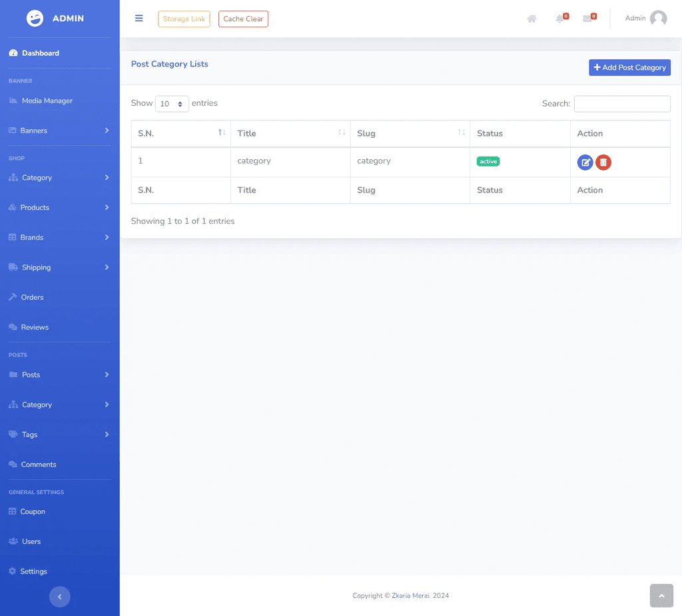Click the Settings gear icon
This screenshot has height=616, width=682.
pos(12,571)
